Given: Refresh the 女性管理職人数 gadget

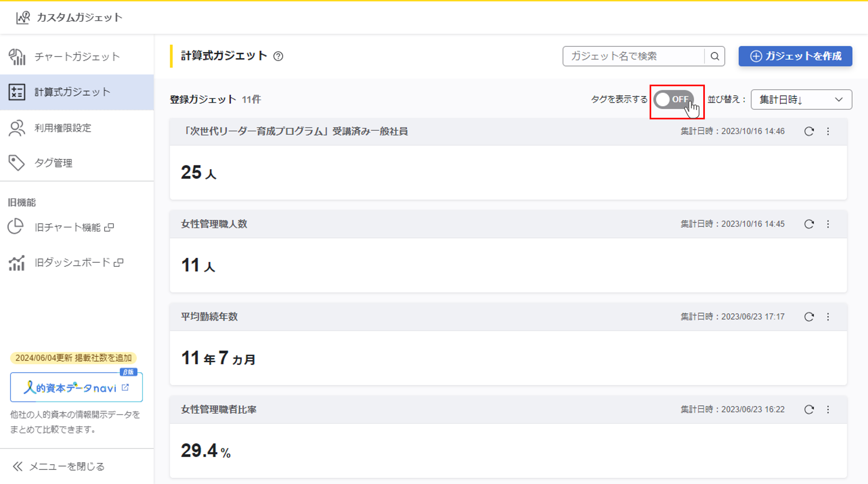Looking at the screenshot, I should click(809, 224).
